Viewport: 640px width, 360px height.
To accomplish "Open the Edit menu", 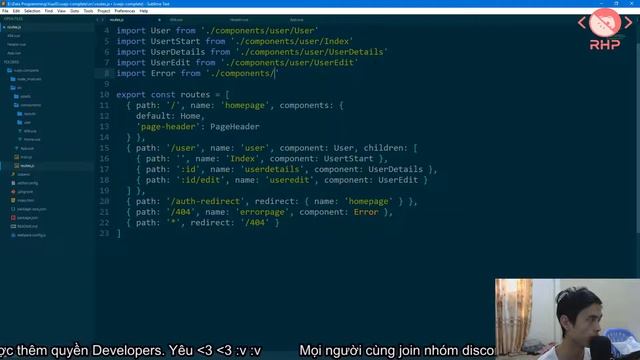I will coord(16,11).
